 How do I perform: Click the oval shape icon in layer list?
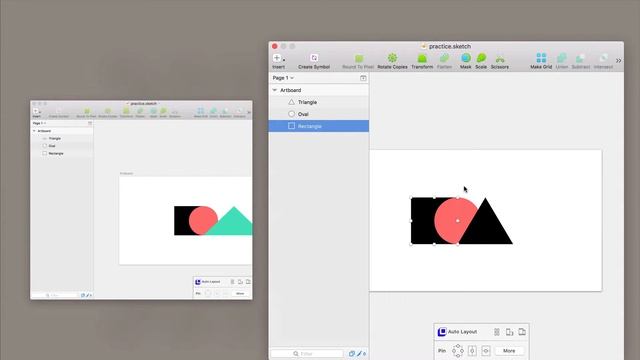tap(291, 114)
